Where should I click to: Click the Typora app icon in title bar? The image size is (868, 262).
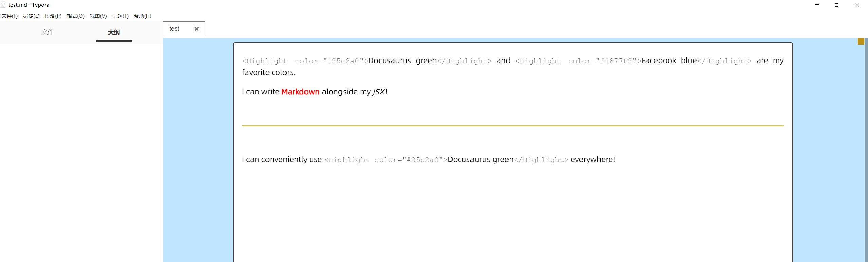[x=3, y=5]
